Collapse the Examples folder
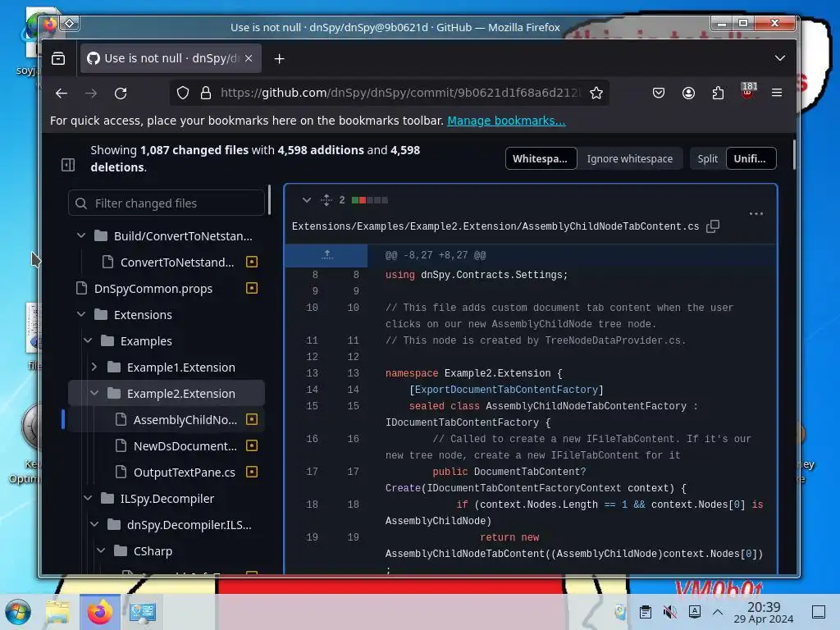Image resolution: width=840 pixels, height=630 pixels. click(87, 340)
